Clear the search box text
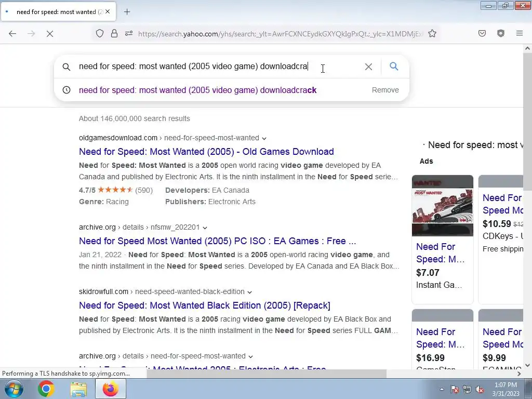The width and height of the screenshot is (532, 399). [368, 67]
